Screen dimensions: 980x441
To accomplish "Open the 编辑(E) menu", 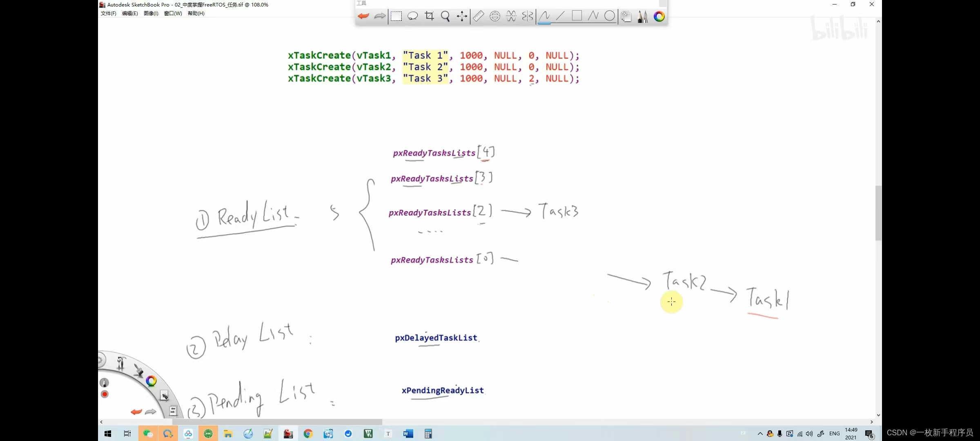I will coord(130,13).
